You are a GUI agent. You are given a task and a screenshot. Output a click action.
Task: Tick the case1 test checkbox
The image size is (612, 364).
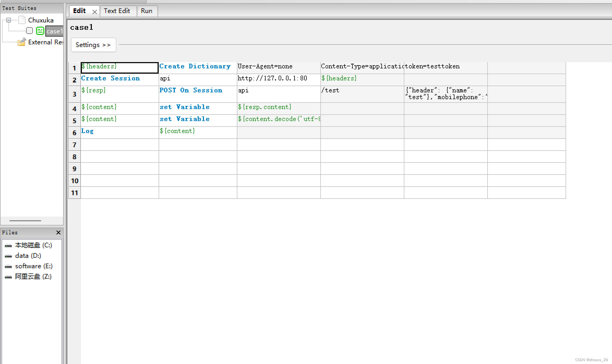click(29, 31)
